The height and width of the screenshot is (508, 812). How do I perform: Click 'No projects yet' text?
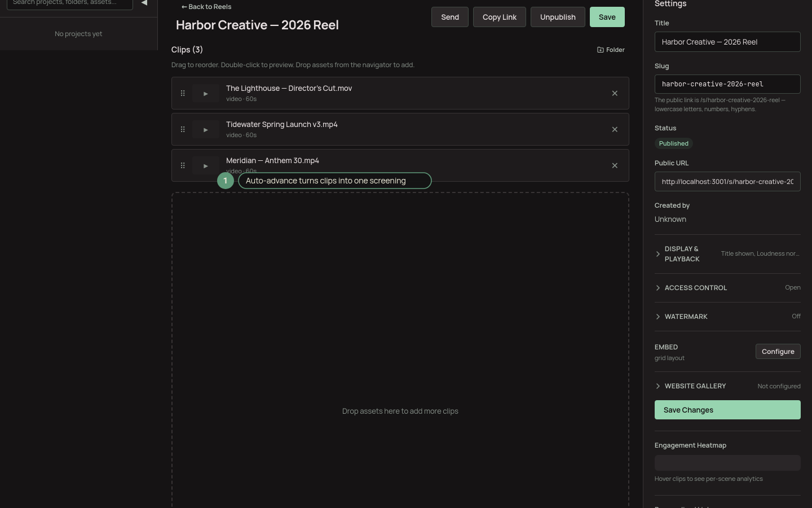pyautogui.click(x=78, y=34)
